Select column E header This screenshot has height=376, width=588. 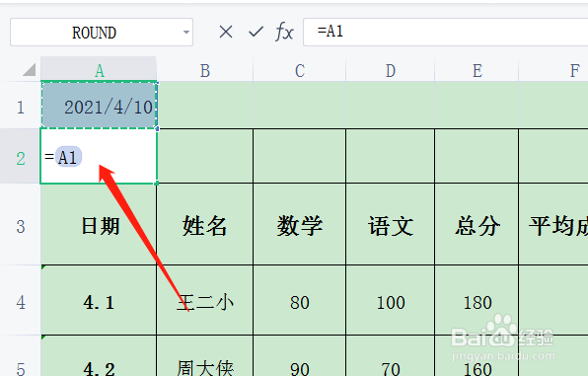477,70
